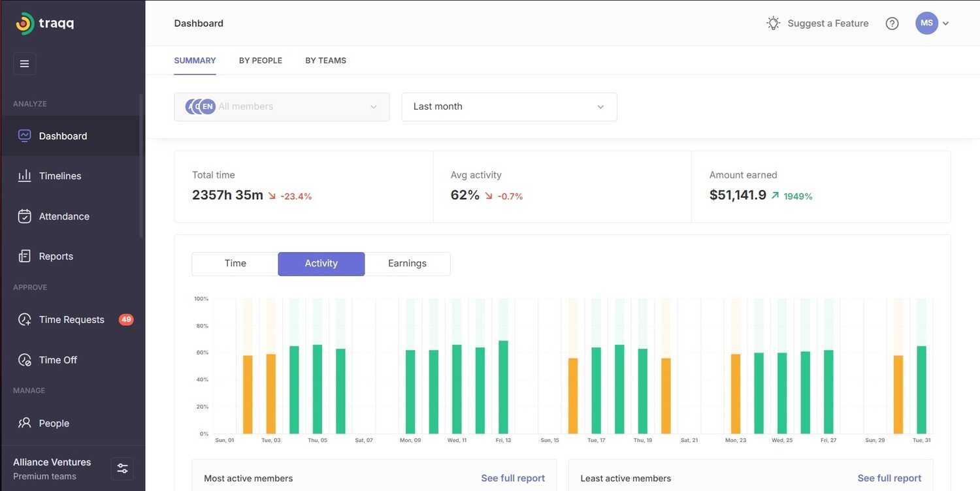980x491 pixels.
Task: Toggle the Activity chart view
Action: point(321,263)
